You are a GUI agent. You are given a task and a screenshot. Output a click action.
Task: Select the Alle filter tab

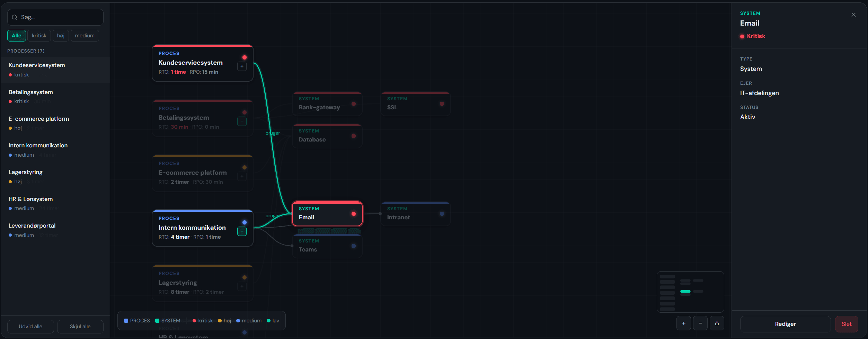click(16, 36)
